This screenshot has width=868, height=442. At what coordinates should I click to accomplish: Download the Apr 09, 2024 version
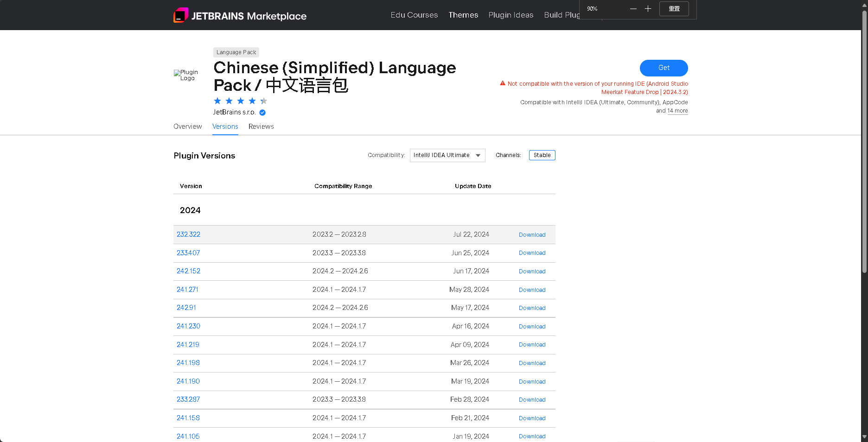[x=532, y=345]
